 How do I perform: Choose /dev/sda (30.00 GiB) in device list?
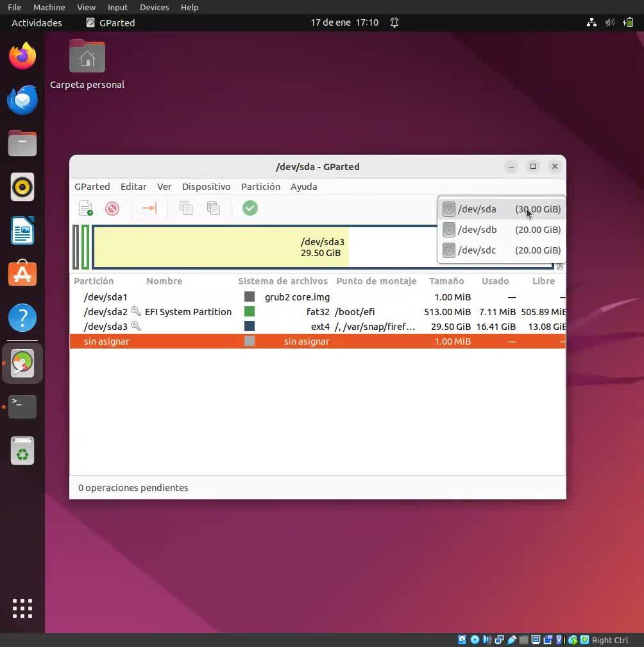click(501, 209)
